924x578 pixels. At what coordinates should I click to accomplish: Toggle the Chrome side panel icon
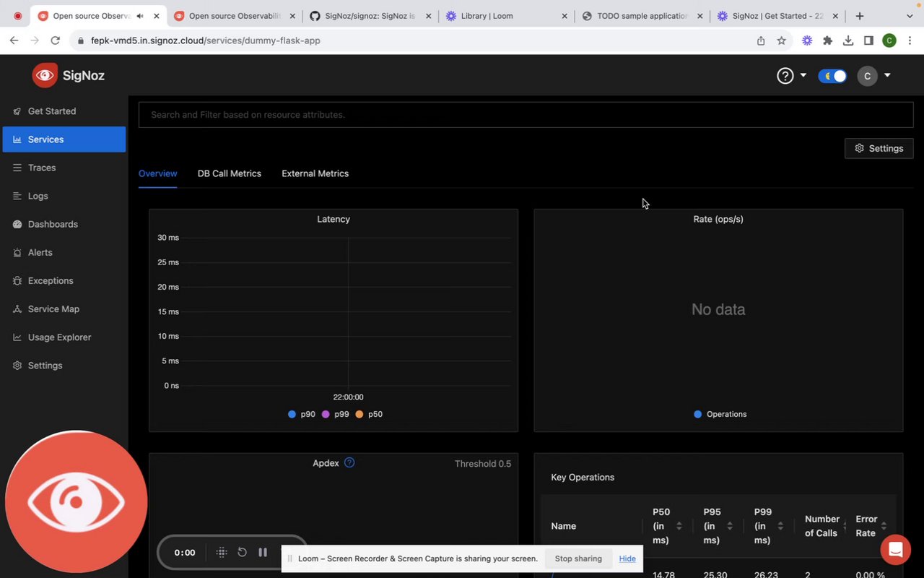(869, 40)
